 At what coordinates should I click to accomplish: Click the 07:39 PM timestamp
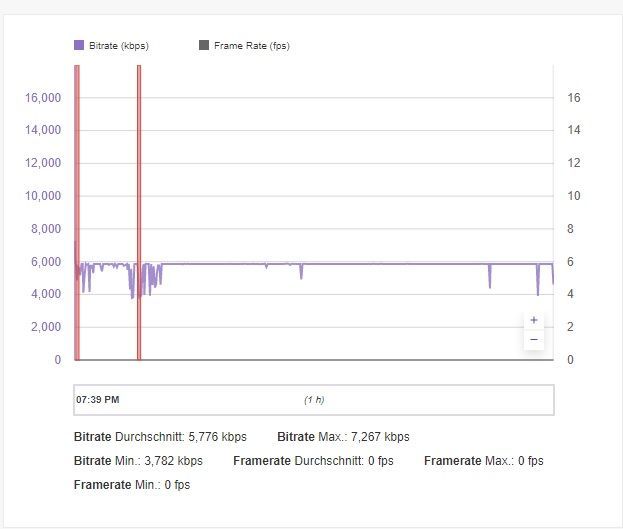click(x=98, y=400)
